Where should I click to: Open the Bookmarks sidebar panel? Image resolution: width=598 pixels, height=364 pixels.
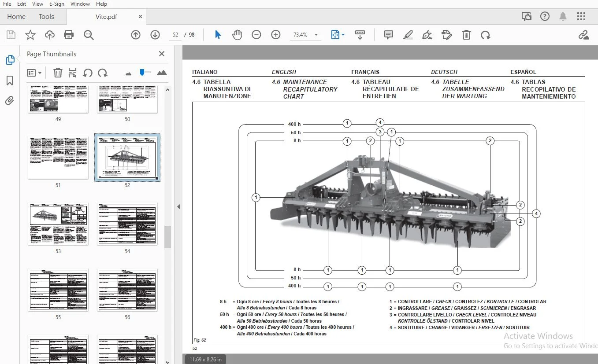[10, 81]
